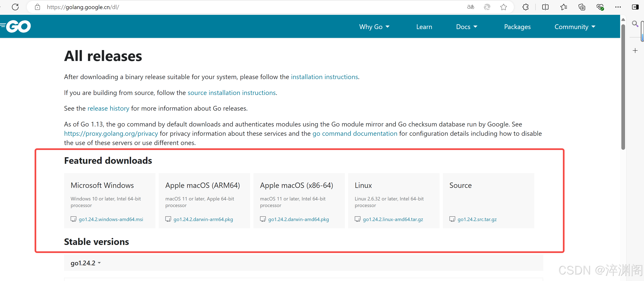Open the Packages menu item
Viewport: 644px width, 281px height.
(517, 27)
